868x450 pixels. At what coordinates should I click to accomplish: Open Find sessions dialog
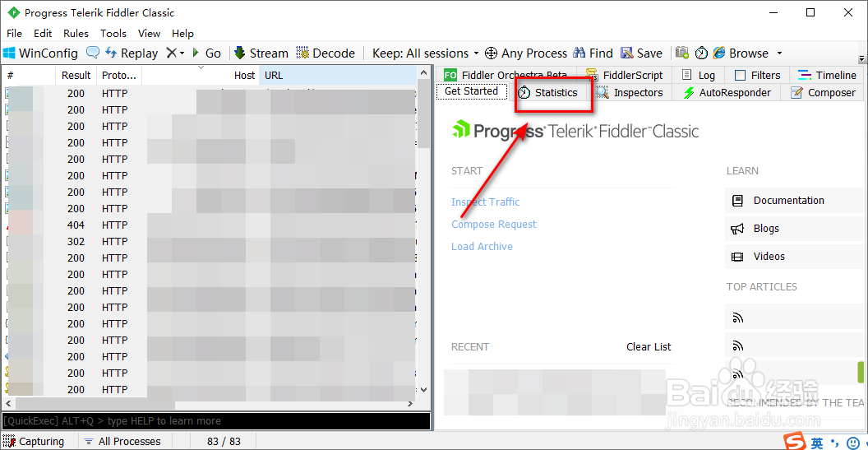coord(593,53)
